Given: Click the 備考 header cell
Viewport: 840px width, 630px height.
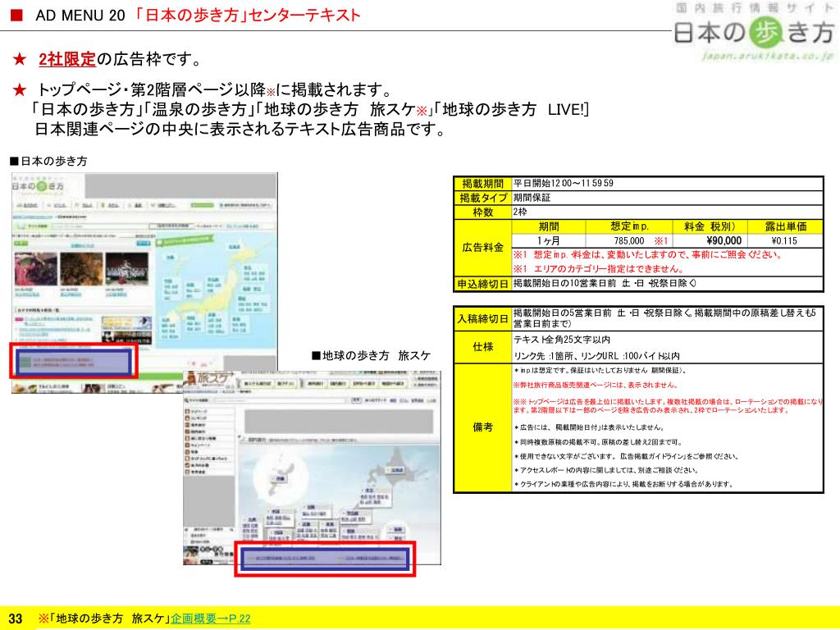Looking at the screenshot, I should pyautogui.click(x=482, y=427).
